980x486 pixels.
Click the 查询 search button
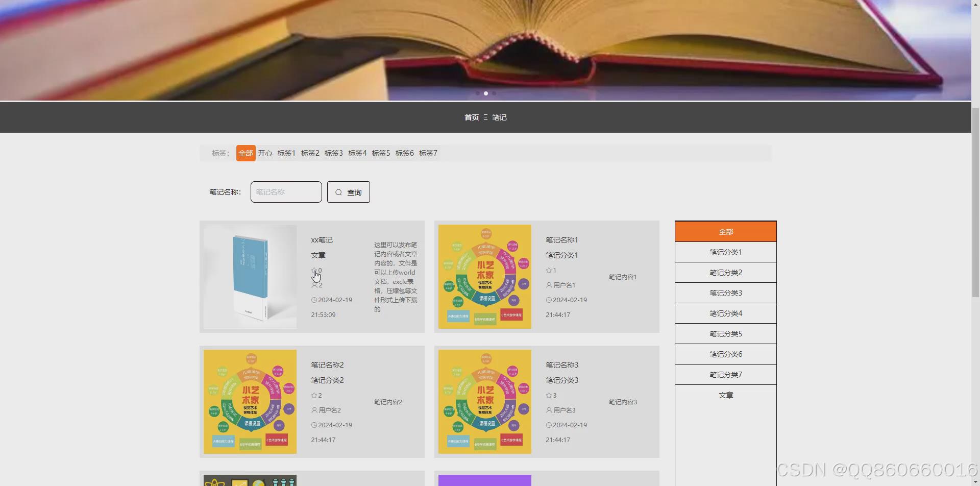[348, 192]
